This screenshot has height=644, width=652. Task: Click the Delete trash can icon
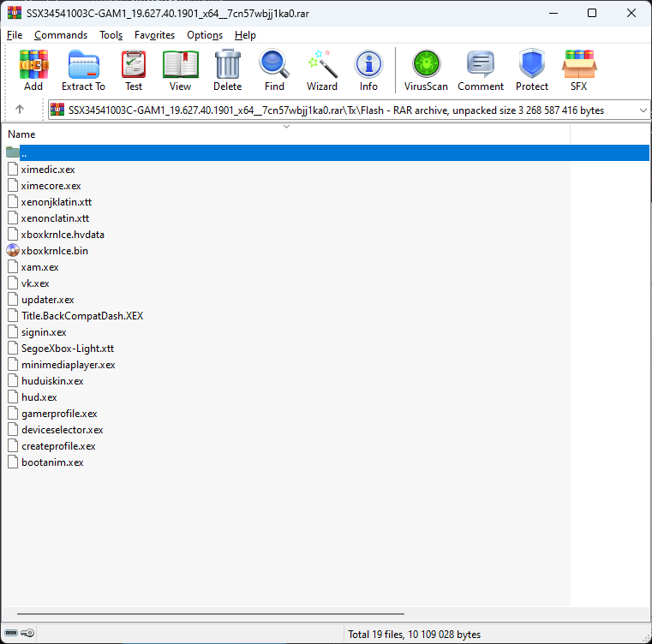point(227,64)
